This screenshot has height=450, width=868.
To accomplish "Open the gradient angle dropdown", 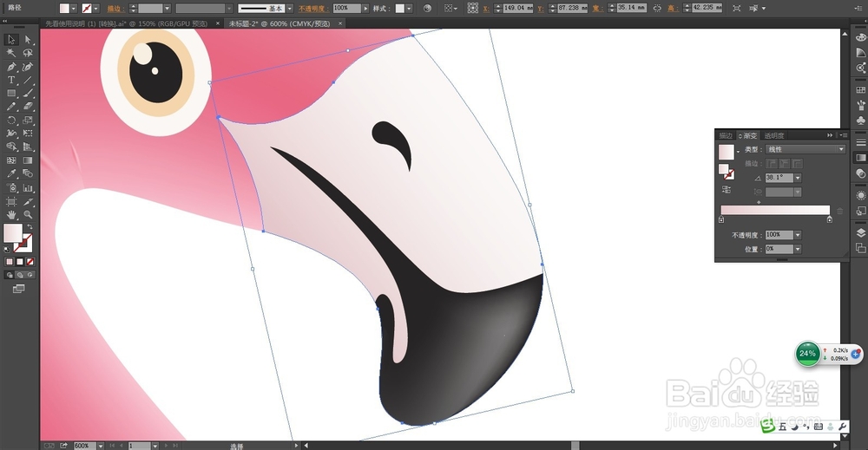I will [x=798, y=178].
